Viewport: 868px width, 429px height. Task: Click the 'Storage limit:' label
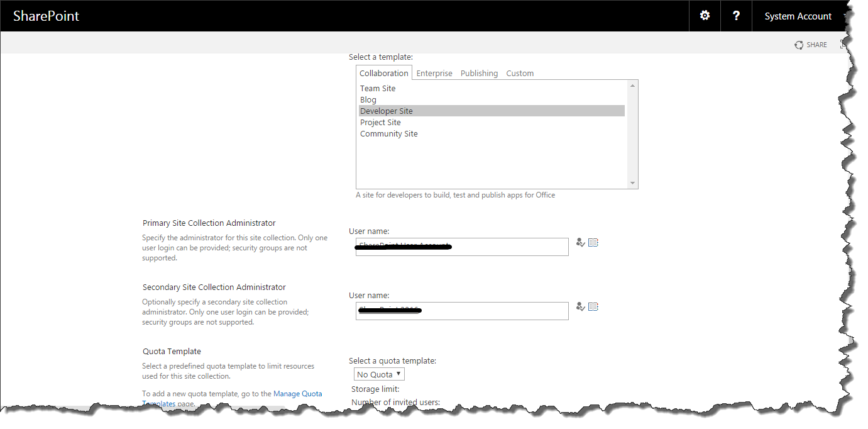point(375,389)
